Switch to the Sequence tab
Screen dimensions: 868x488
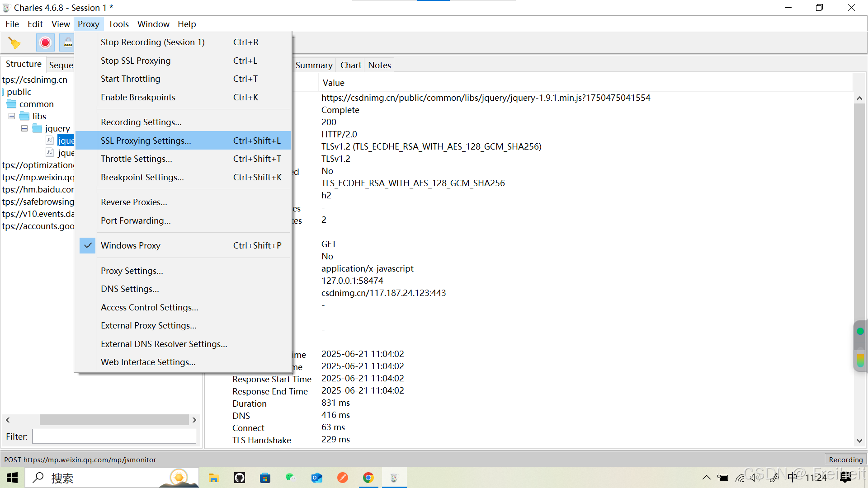tap(61, 65)
